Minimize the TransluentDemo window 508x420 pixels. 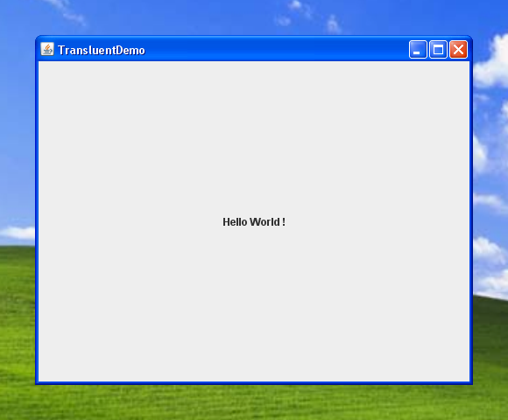tap(418, 50)
